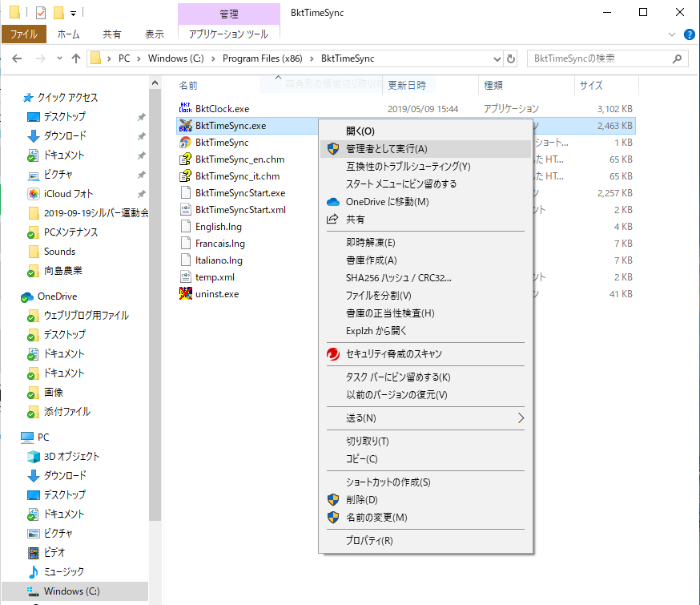Click the back navigation arrow

pyautogui.click(x=17, y=58)
